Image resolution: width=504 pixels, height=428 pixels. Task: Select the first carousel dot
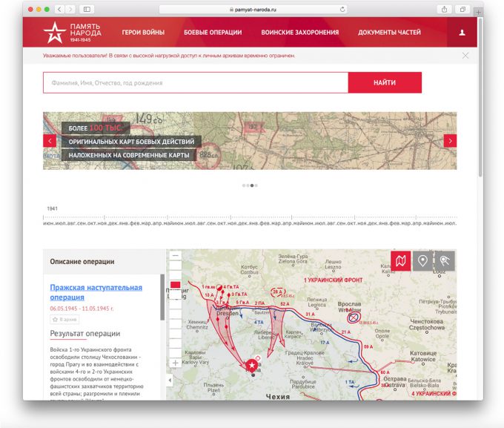click(x=244, y=185)
